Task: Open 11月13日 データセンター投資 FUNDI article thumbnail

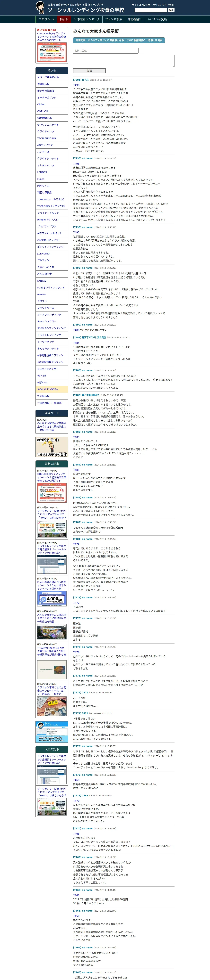Action: [52, 529]
